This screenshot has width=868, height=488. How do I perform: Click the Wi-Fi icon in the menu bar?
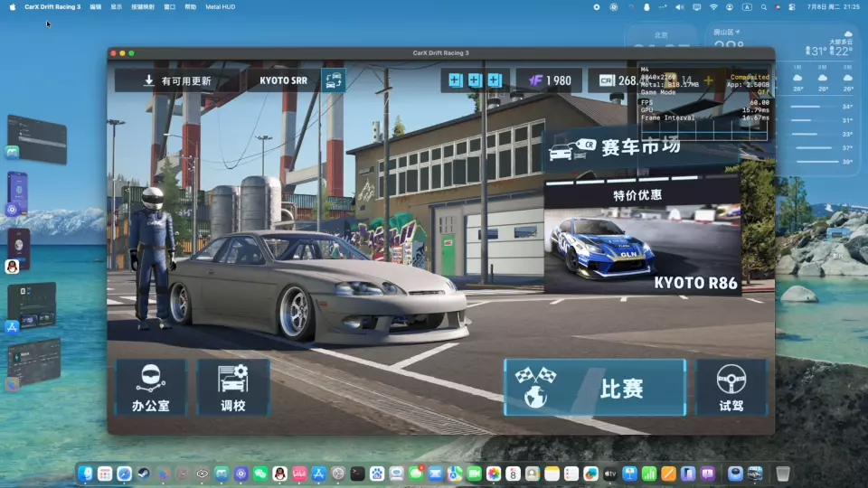click(713, 7)
